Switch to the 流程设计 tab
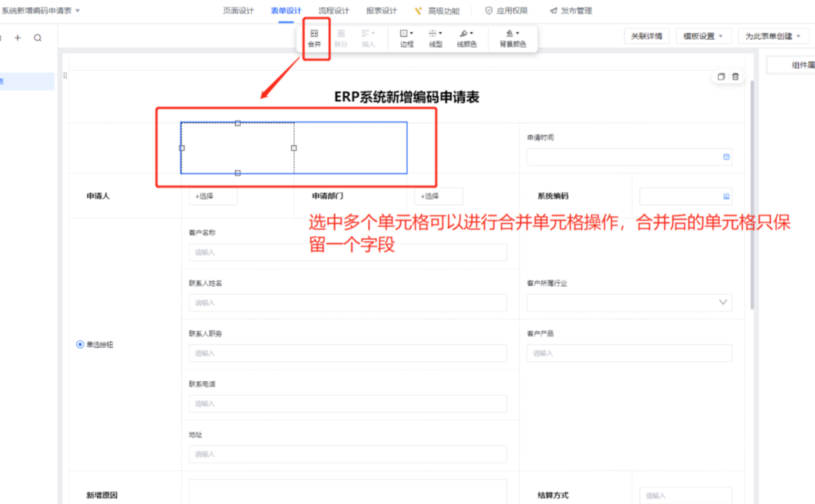 [334, 11]
